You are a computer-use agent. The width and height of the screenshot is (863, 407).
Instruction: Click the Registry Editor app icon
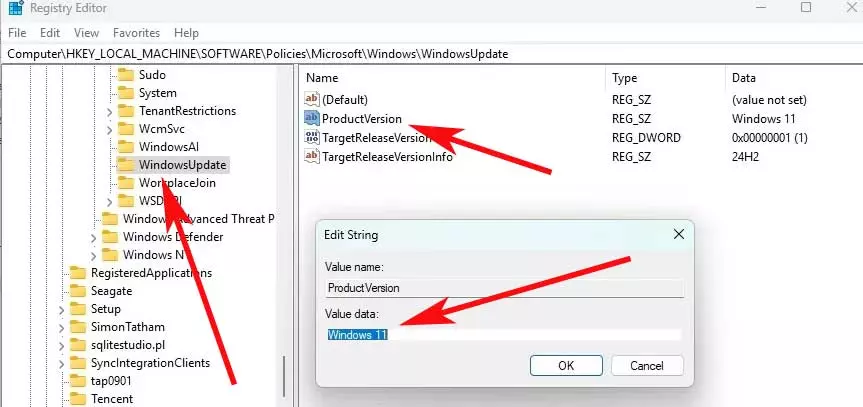coord(15,8)
